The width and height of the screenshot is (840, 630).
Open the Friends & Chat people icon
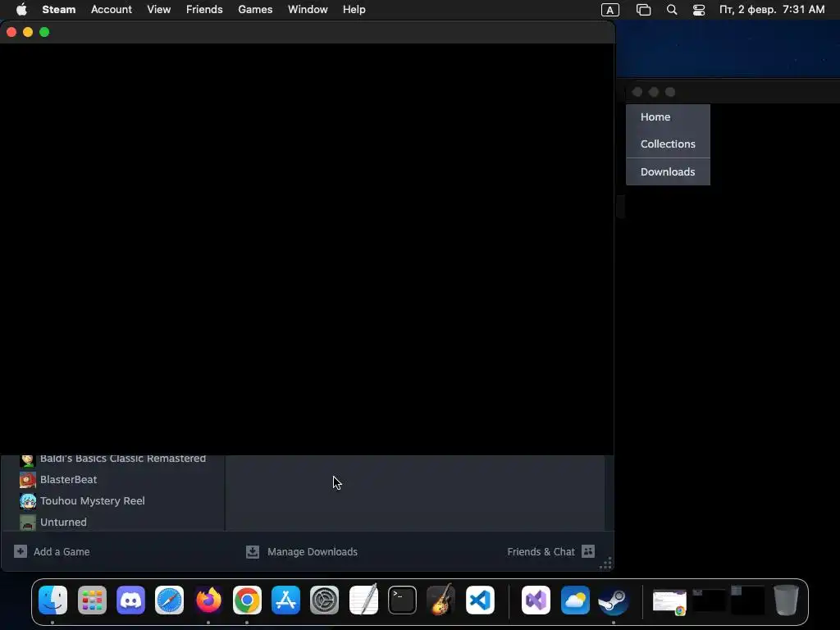pos(588,551)
